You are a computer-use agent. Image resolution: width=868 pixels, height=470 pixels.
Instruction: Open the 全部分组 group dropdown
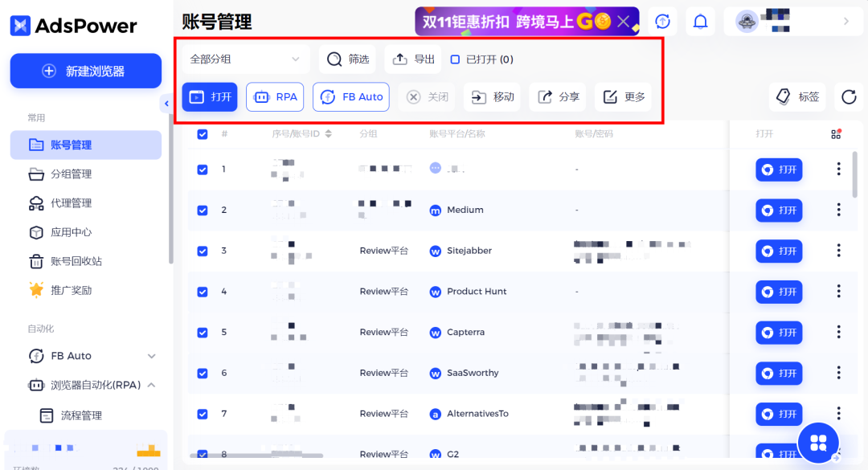coord(244,59)
